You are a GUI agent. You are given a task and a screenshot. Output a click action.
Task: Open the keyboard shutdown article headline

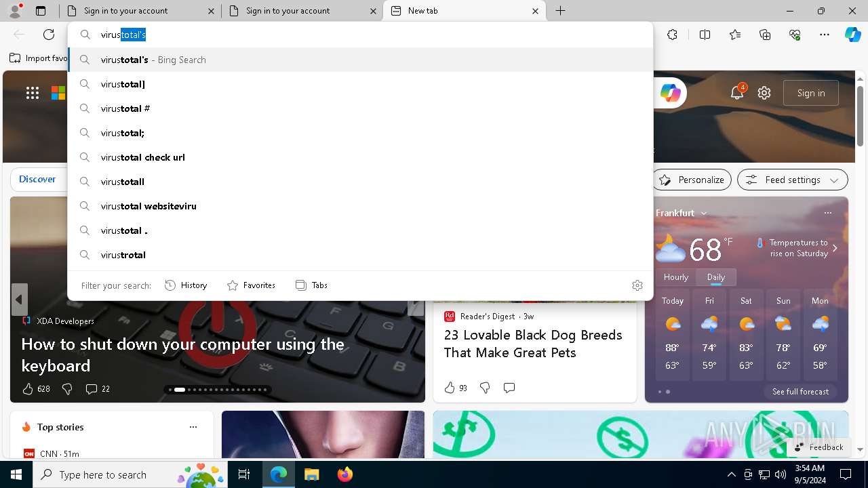[x=183, y=354]
